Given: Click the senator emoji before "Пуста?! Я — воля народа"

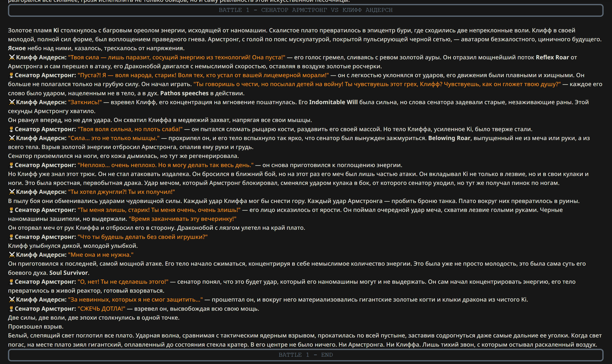Looking at the screenshot, I should [11, 75].
